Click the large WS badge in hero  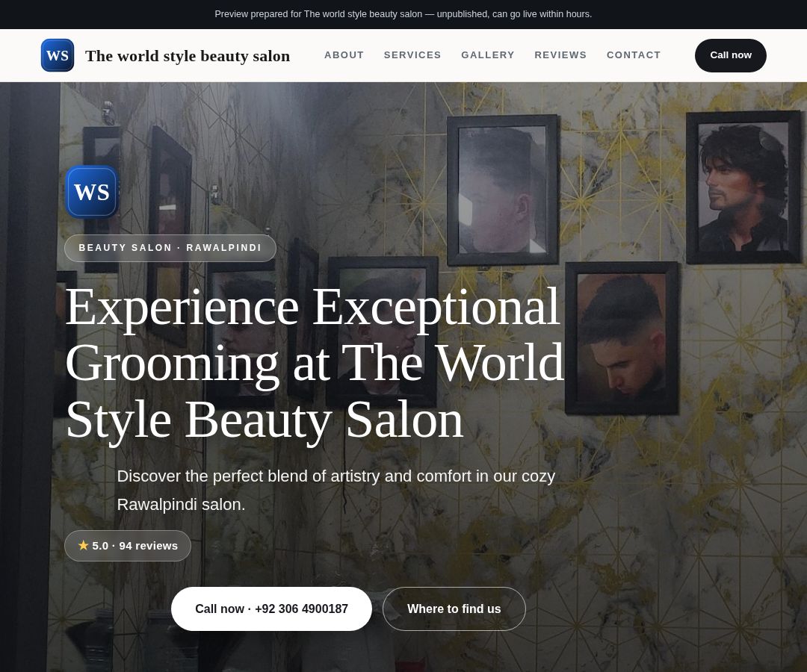click(x=92, y=192)
